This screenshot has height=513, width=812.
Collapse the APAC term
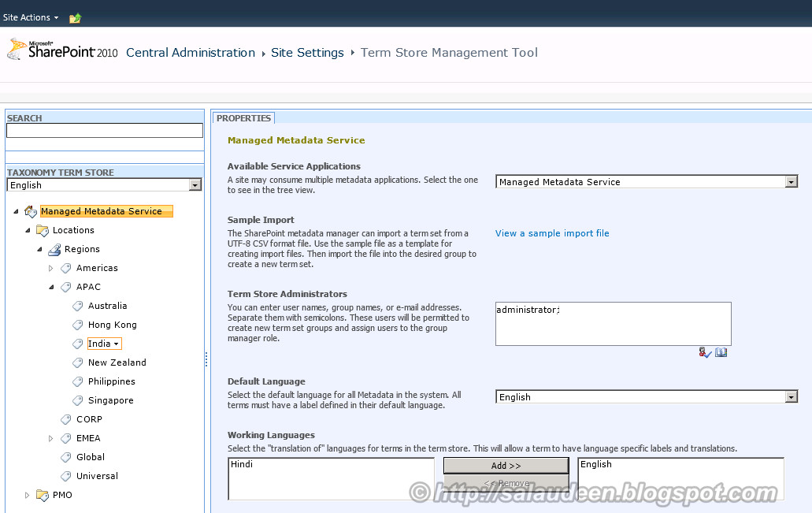pyautogui.click(x=51, y=287)
